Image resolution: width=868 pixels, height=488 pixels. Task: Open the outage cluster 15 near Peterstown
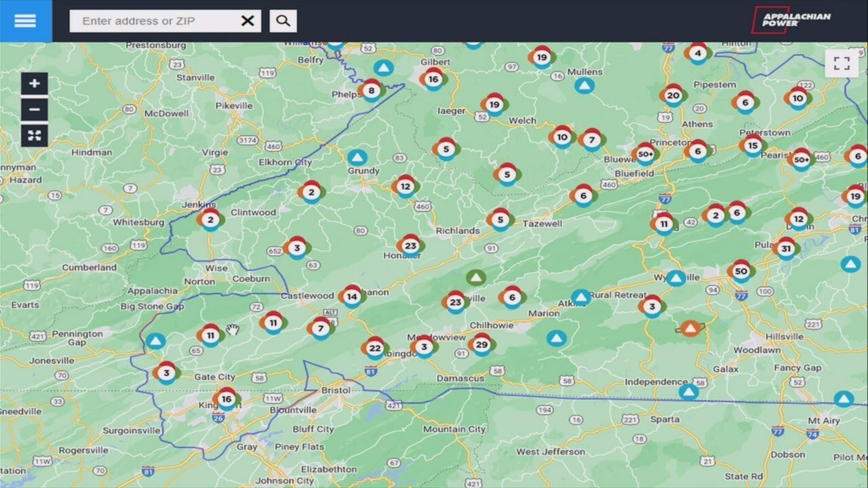pyautogui.click(x=753, y=146)
